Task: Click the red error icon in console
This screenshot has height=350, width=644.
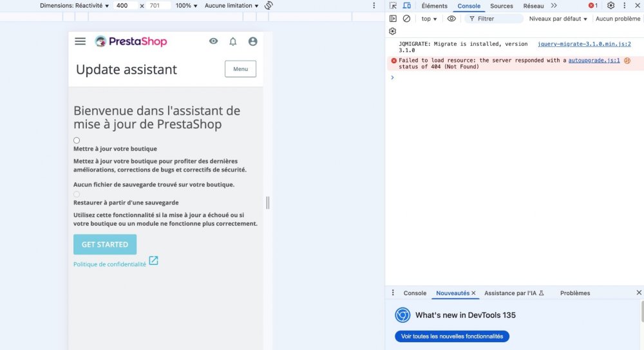Action: click(394, 61)
